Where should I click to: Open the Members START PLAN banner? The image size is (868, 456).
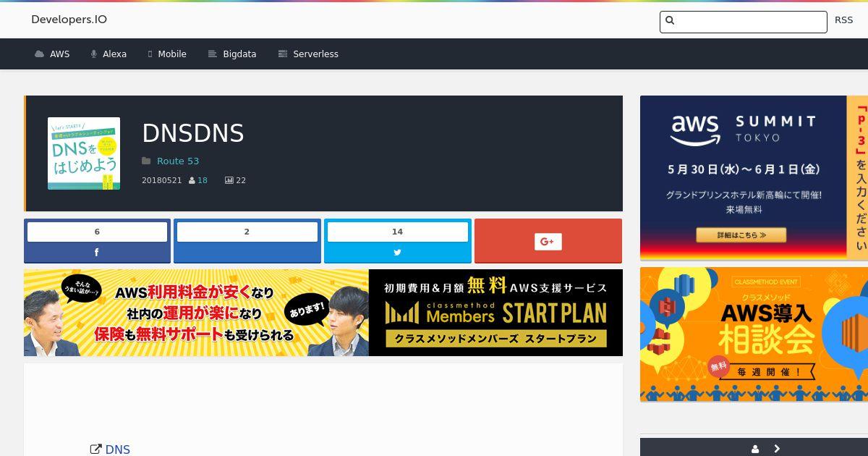[x=323, y=313]
